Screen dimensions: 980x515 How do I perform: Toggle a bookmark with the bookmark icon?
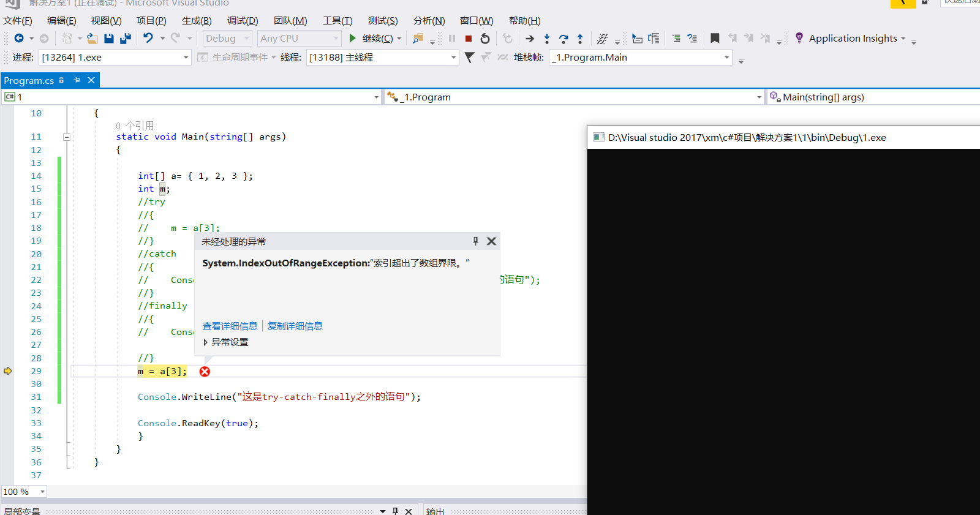coord(715,39)
